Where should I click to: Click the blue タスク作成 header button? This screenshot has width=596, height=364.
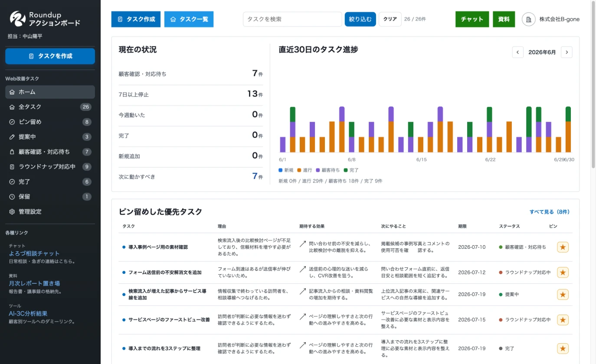point(136,19)
